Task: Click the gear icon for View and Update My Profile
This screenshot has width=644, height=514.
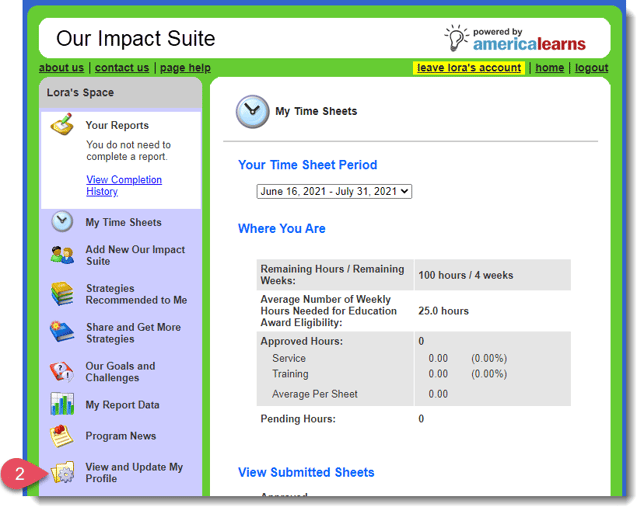Action: (64, 473)
